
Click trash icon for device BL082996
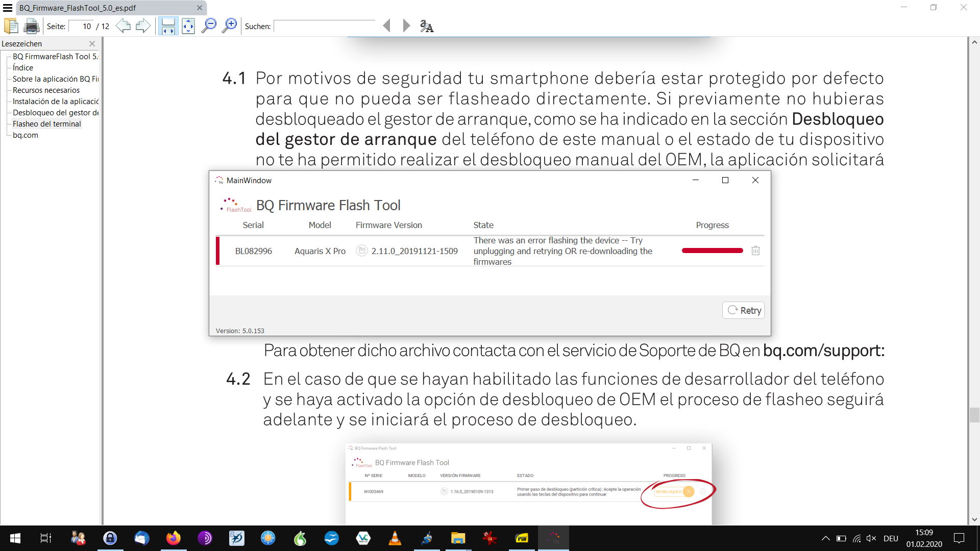coord(755,251)
